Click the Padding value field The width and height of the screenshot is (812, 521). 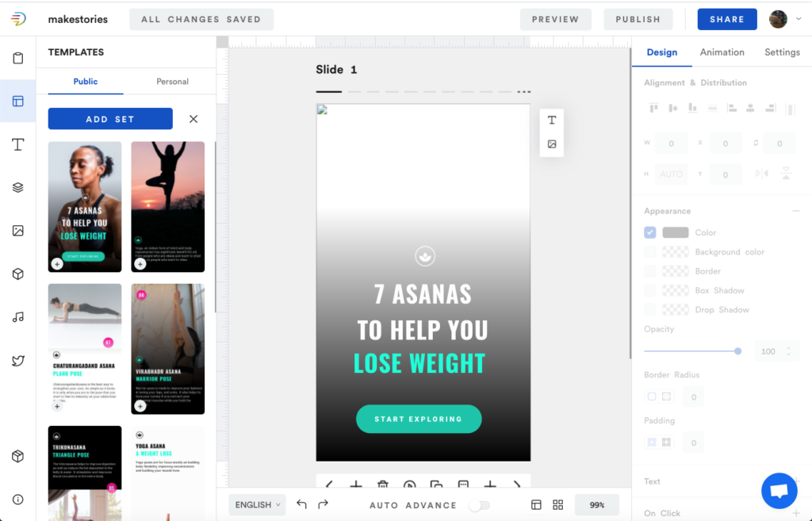click(x=693, y=442)
